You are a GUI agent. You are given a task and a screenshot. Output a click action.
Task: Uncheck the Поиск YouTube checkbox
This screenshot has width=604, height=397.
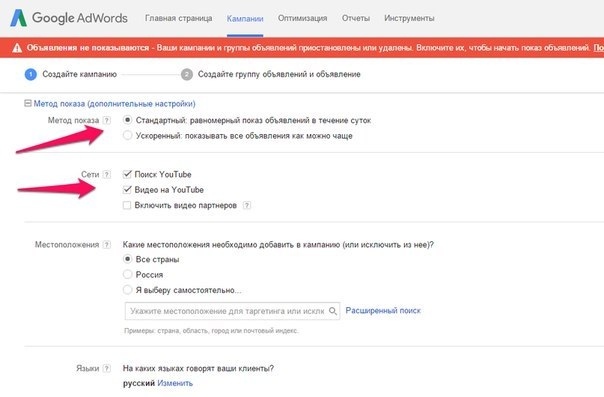pyautogui.click(x=127, y=174)
